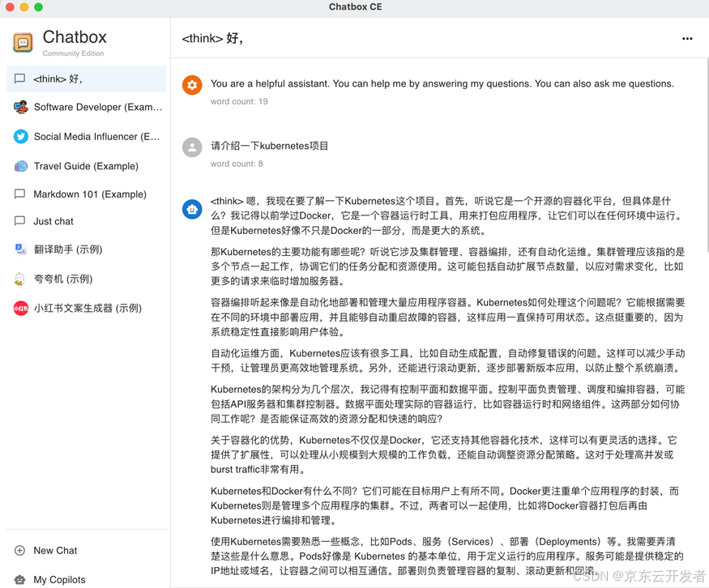The height and width of the screenshot is (588, 709).
Task: Open 夸夸机 (示例) conversation
Action: click(x=87, y=279)
